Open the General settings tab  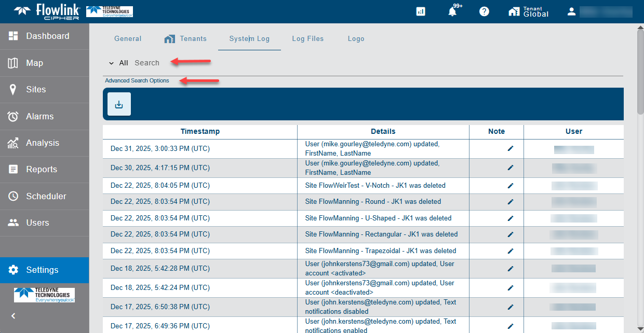point(128,39)
